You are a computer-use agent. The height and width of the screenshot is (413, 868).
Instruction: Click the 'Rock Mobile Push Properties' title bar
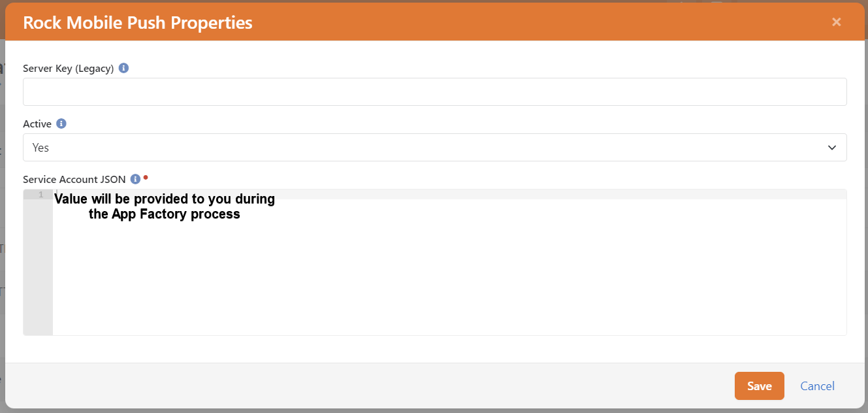138,22
